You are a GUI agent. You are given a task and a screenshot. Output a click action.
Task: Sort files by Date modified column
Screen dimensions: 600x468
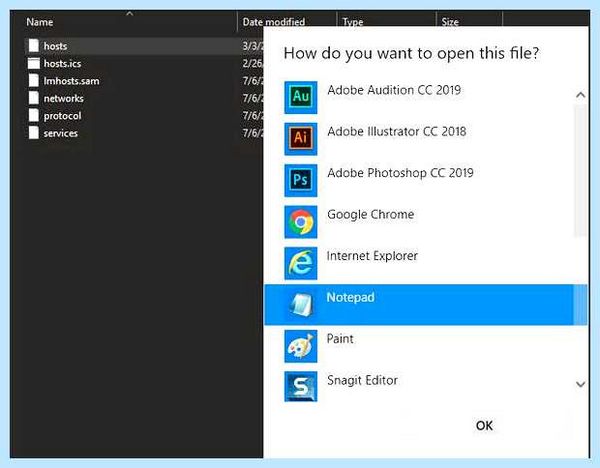coord(274,22)
